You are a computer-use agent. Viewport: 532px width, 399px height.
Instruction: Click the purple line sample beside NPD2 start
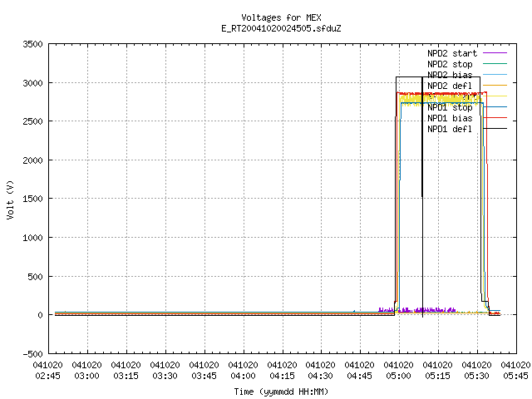(x=495, y=53)
